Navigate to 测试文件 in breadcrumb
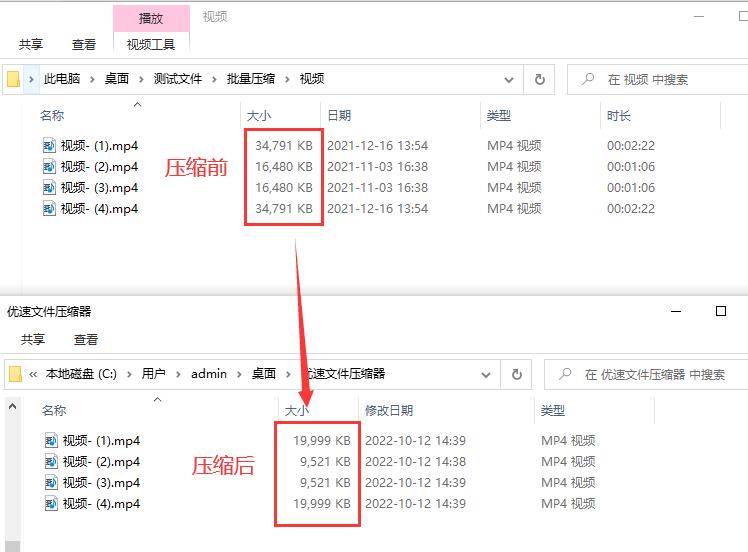This screenshot has width=748, height=552. coord(178,79)
